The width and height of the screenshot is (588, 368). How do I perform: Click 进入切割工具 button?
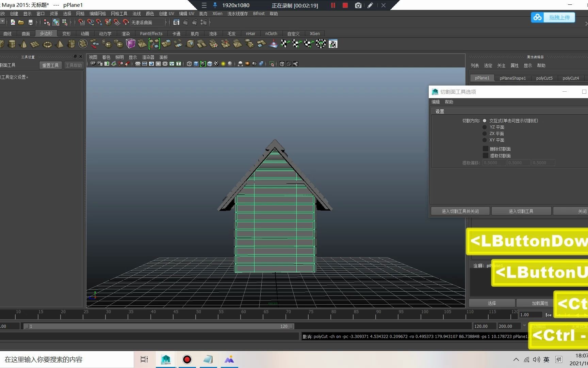[x=521, y=211]
